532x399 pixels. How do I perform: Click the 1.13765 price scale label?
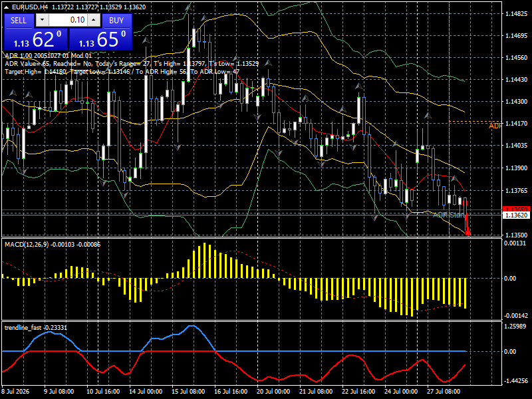(517, 191)
